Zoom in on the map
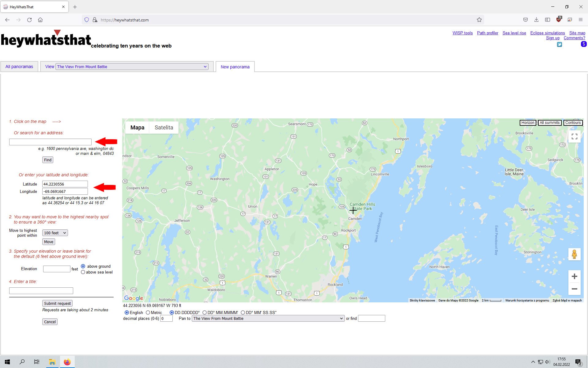Viewport: 588px width, 368px height. (x=574, y=276)
